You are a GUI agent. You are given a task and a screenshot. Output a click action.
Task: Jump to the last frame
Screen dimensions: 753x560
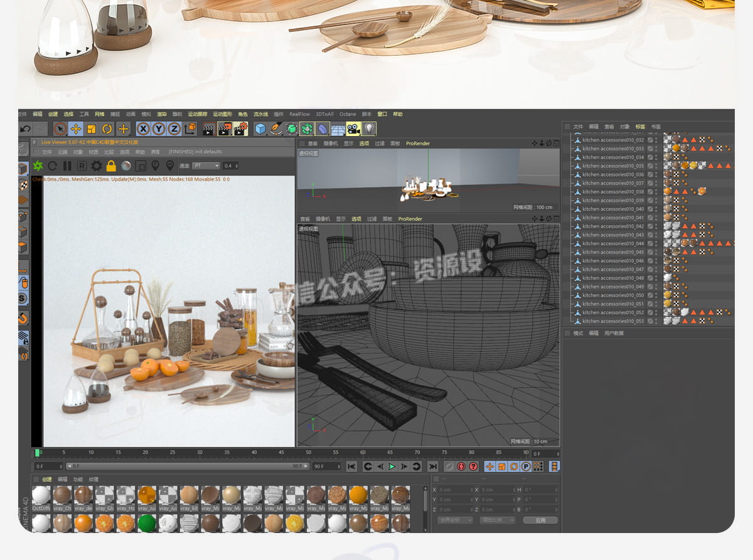point(432,467)
